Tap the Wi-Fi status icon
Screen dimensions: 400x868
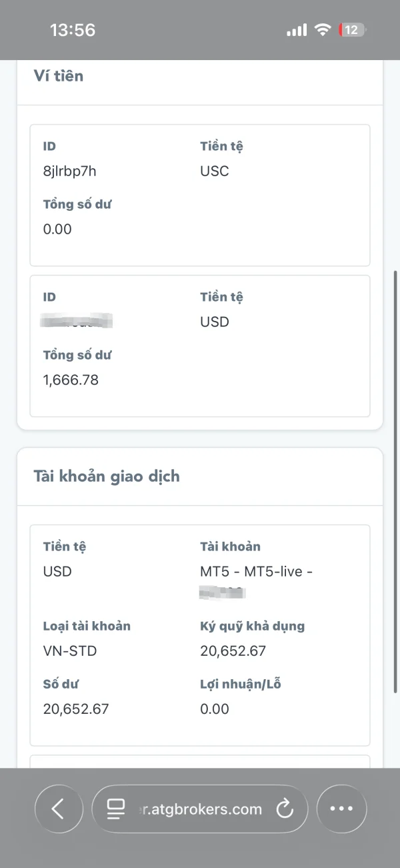(x=323, y=30)
